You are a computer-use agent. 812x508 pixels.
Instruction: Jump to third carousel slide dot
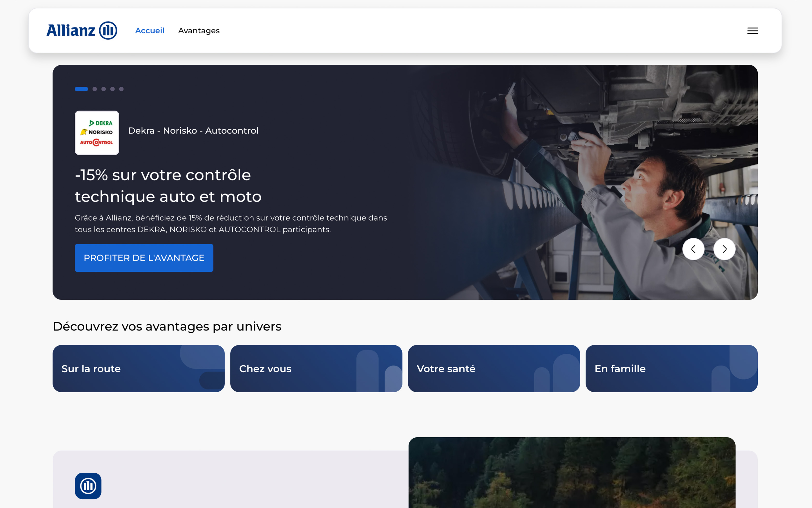[104, 89]
